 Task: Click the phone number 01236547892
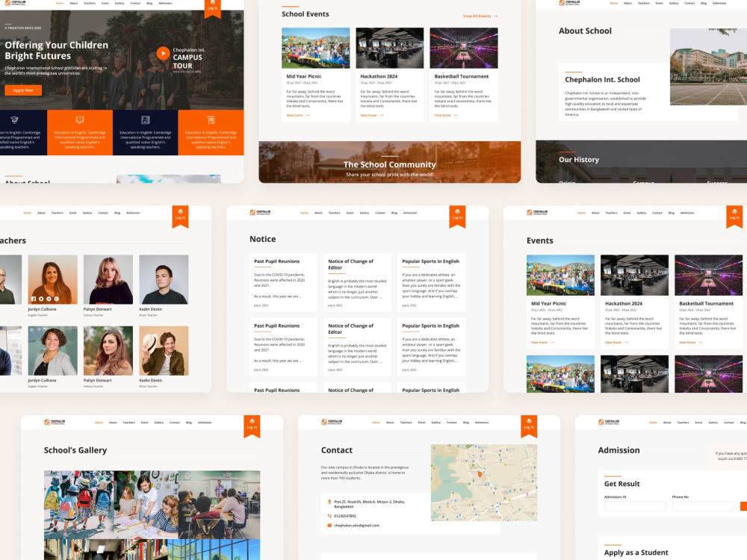[345, 516]
